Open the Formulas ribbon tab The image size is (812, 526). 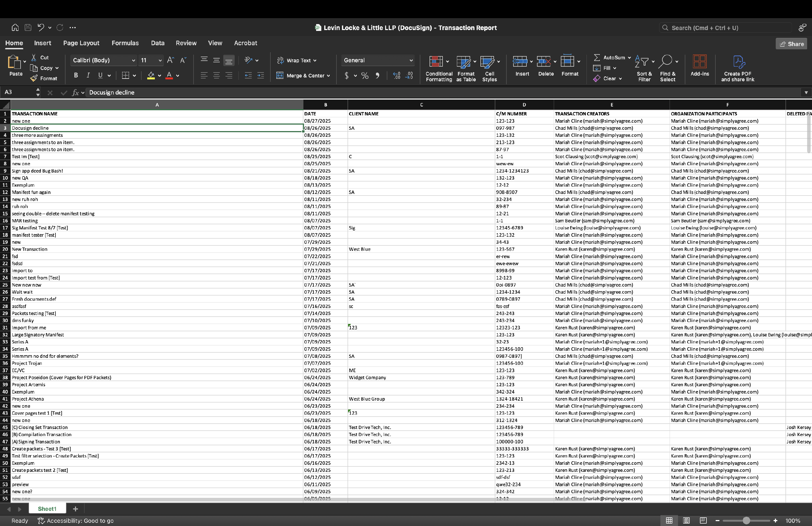point(125,43)
